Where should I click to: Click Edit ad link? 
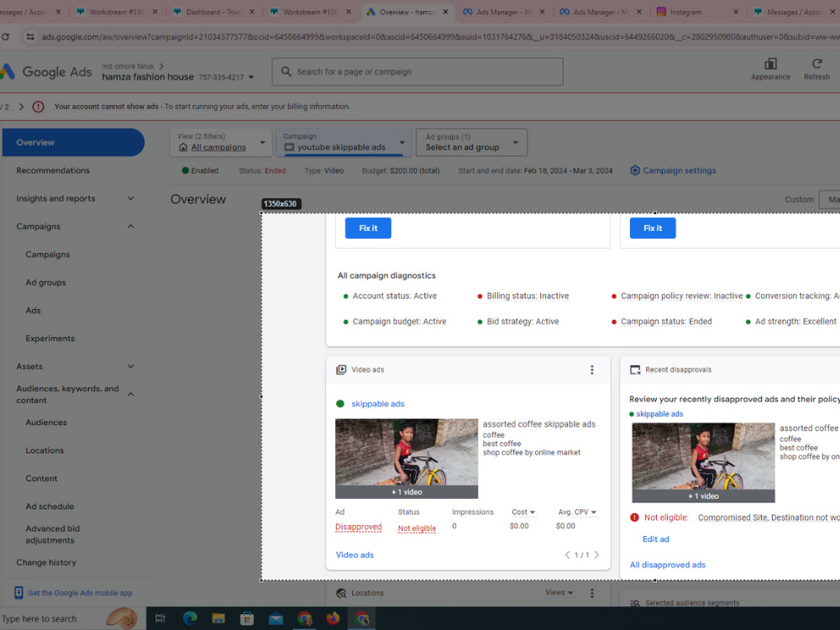(656, 539)
